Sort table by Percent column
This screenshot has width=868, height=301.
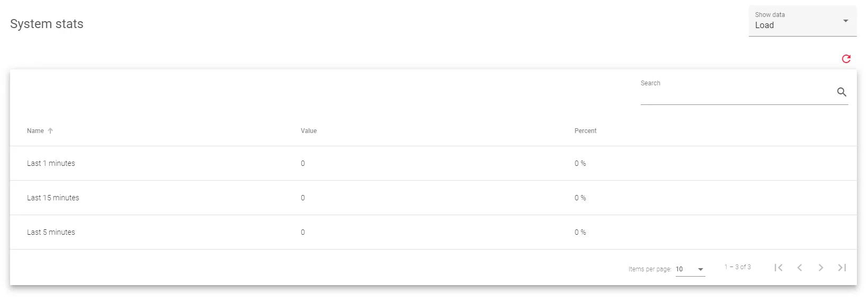[585, 131]
